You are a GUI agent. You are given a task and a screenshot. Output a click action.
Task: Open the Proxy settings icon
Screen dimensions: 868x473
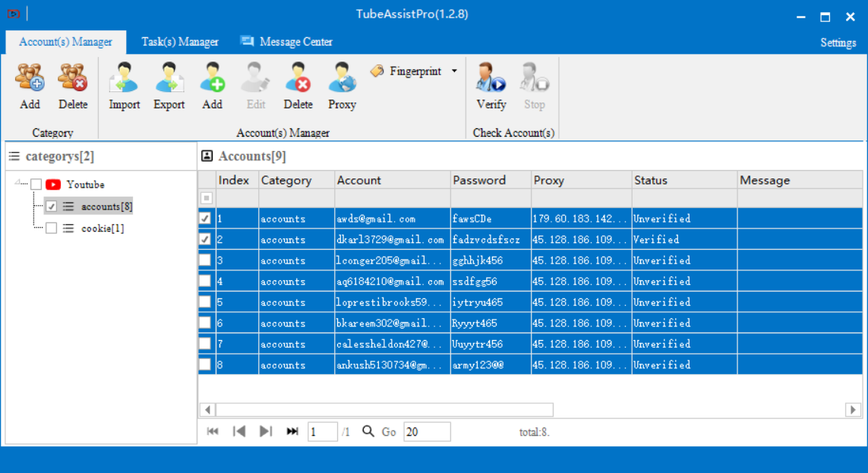[x=342, y=77]
